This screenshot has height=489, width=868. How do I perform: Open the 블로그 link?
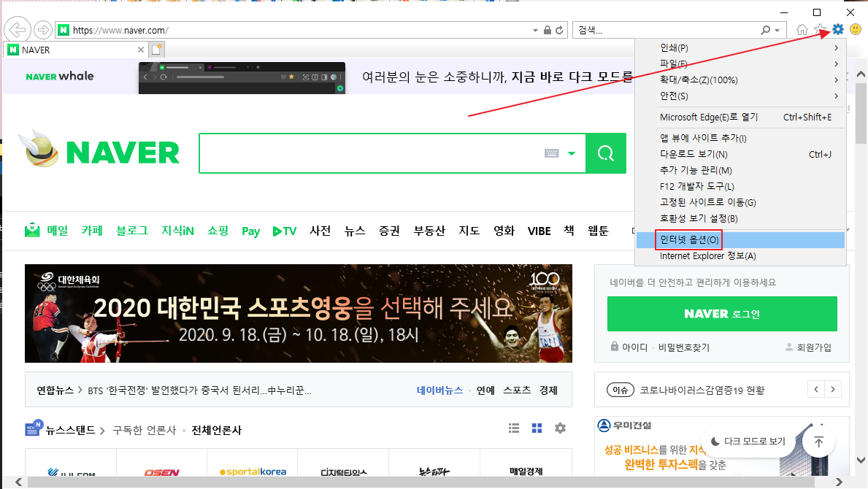pos(131,230)
